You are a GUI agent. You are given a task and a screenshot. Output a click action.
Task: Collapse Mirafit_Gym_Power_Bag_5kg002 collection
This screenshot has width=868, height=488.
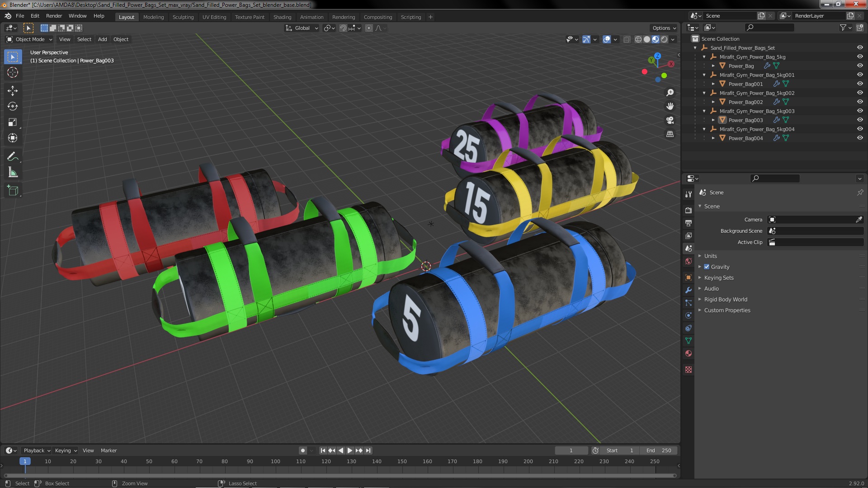(x=704, y=93)
